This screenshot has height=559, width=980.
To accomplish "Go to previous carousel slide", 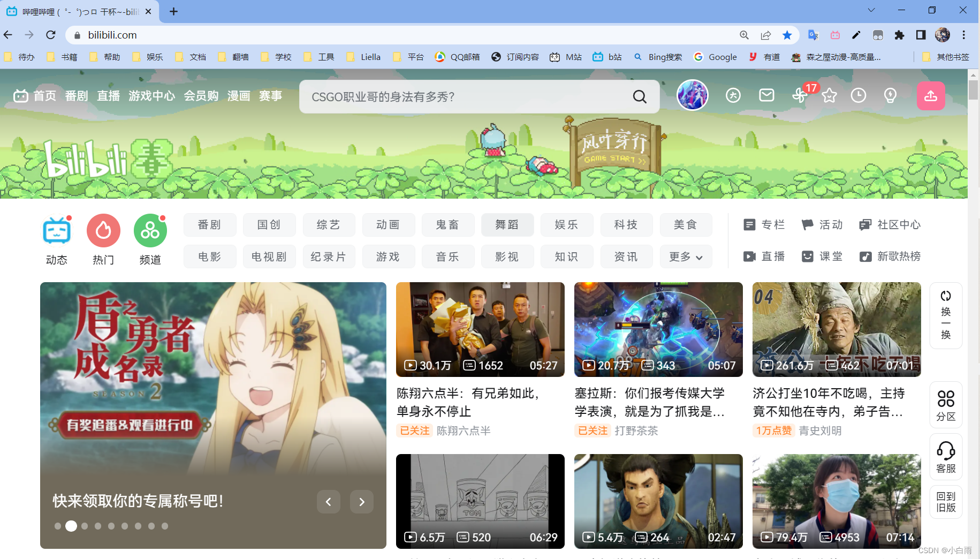I will [x=329, y=502].
